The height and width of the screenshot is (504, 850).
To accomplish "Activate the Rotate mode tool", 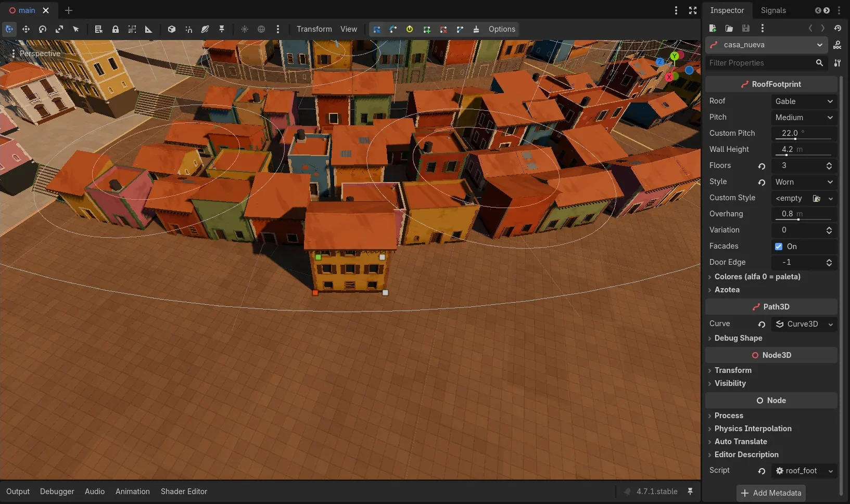I will 43,29.
